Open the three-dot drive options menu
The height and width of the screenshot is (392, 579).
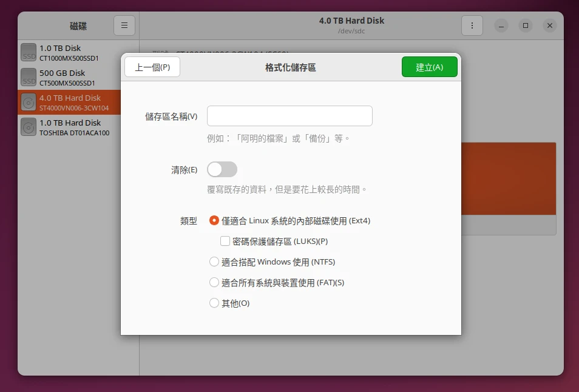click(472, 25)
